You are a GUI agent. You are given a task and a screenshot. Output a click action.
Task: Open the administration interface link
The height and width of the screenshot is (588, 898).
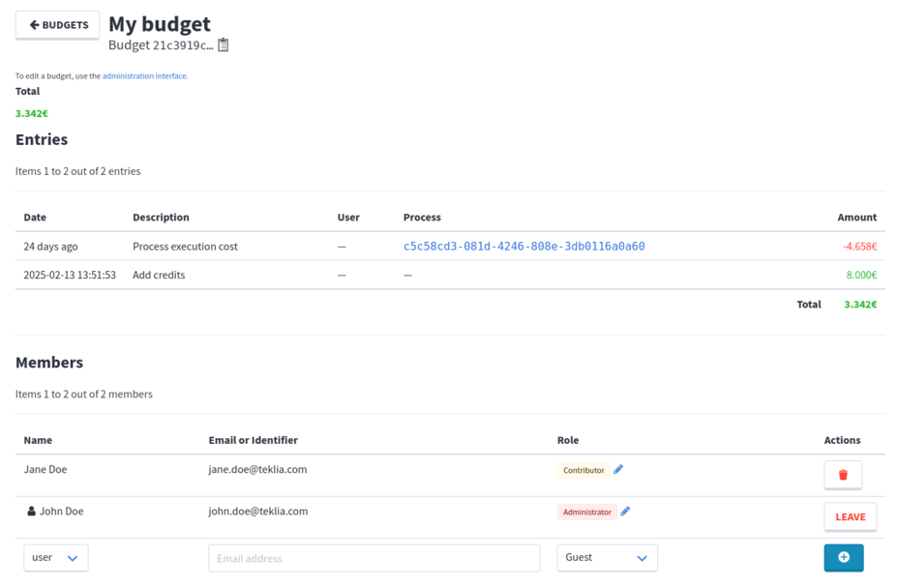[x=143, y=74]
